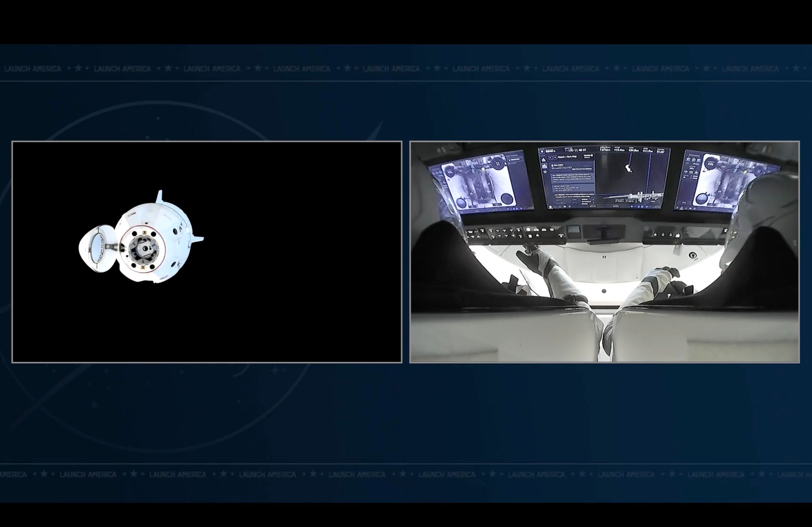Tap the back arrow beside Depart Burn Prep

(550, 158)
